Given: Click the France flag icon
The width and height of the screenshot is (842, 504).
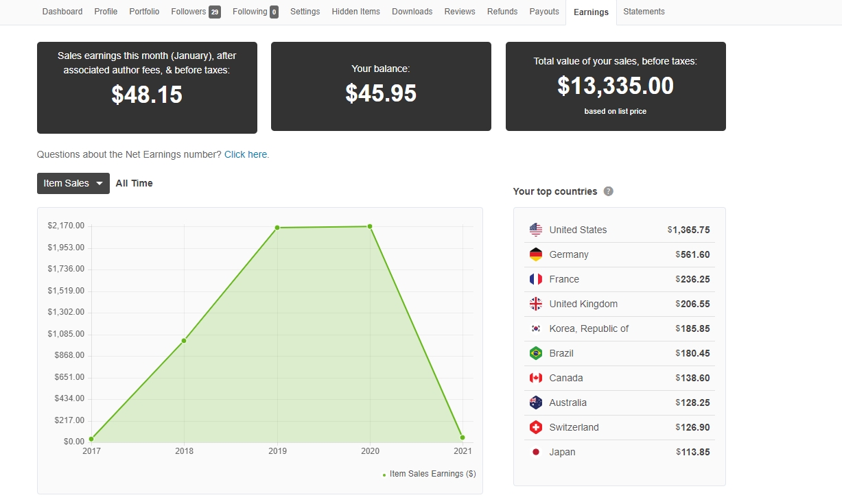Looking at the screenshot, I should click(536, 279).
